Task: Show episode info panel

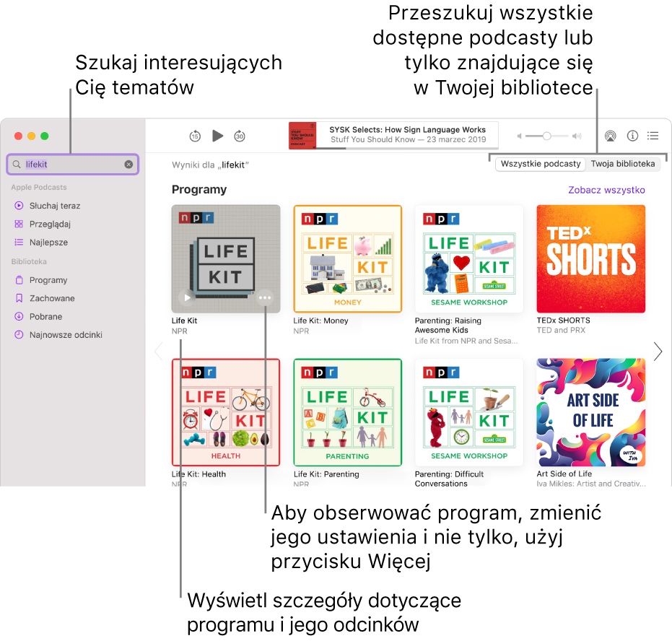Action: (x=632, y=136)
